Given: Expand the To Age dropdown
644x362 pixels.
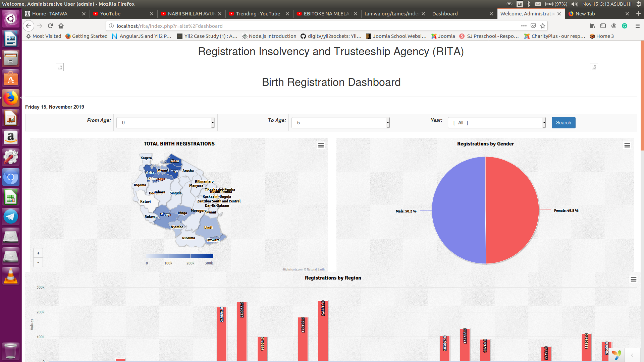Looking at the screenshot, I should click(x=340, y=123).
